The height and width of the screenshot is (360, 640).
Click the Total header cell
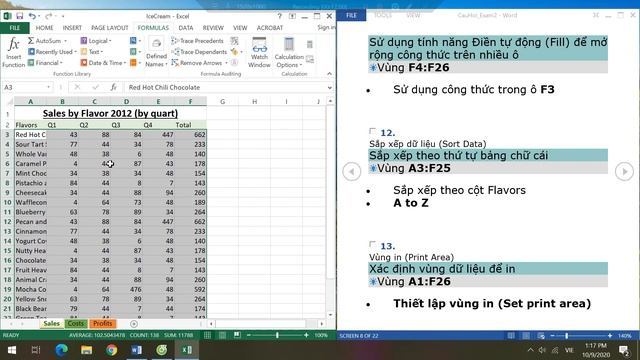191,125
